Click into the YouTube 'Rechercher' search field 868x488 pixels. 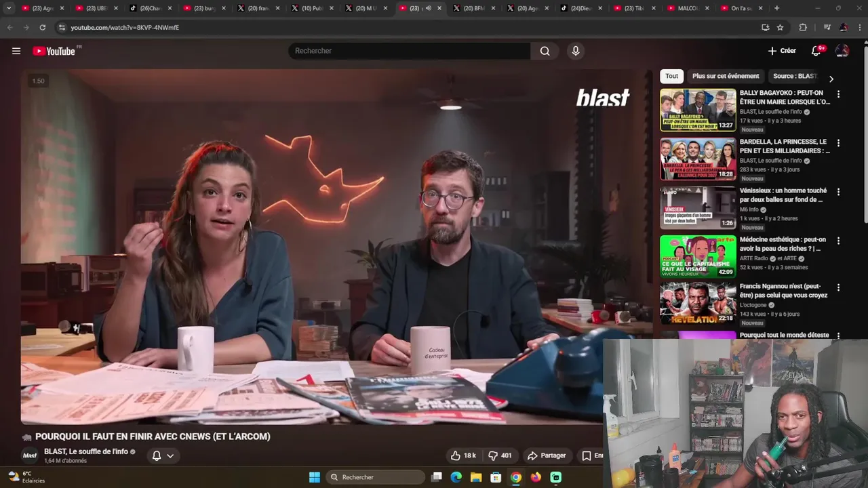click(410, 51)
